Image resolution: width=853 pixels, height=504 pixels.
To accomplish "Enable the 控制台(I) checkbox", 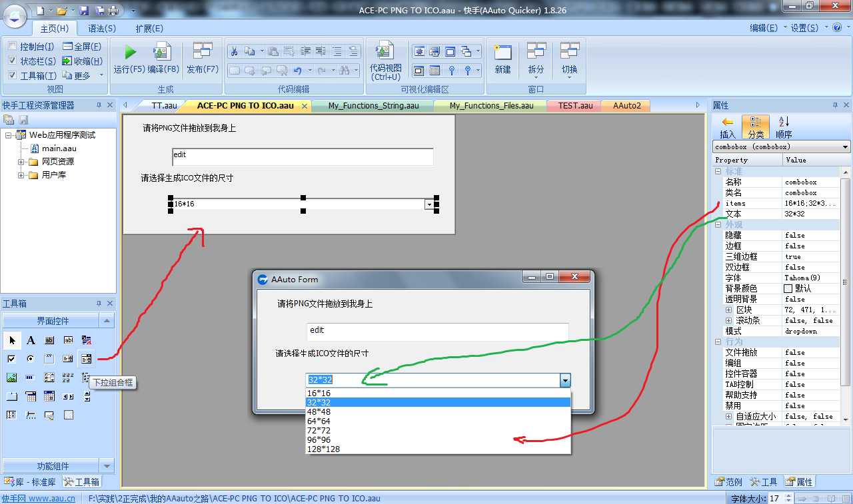I will coord(13,47).
